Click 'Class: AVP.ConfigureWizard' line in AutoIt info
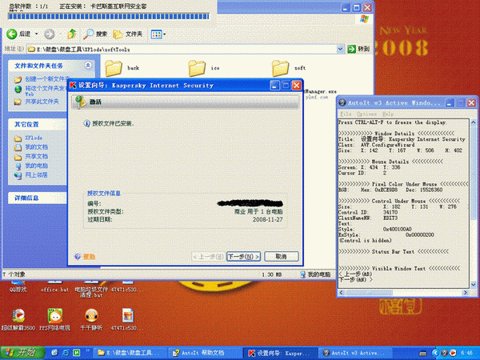480x360 pixels. [x=376, y=145]
